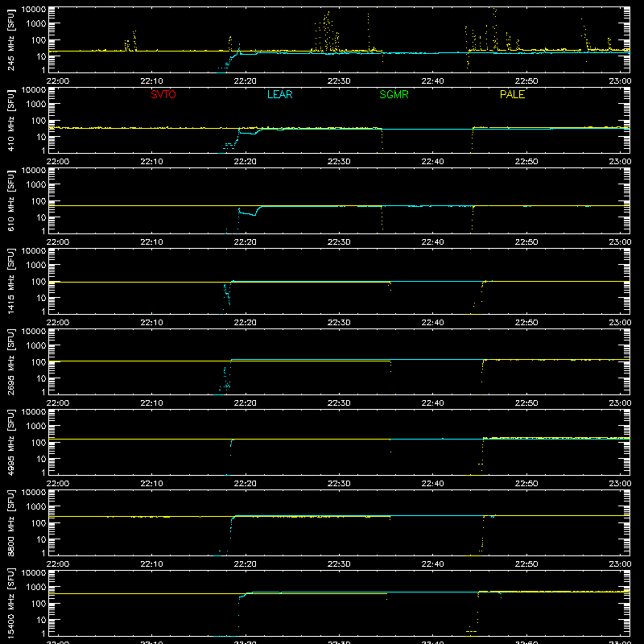Click the 100 y-axis value on 8800 MHz plot
Viewport: 644px width, 644px height.
point(39,523)
